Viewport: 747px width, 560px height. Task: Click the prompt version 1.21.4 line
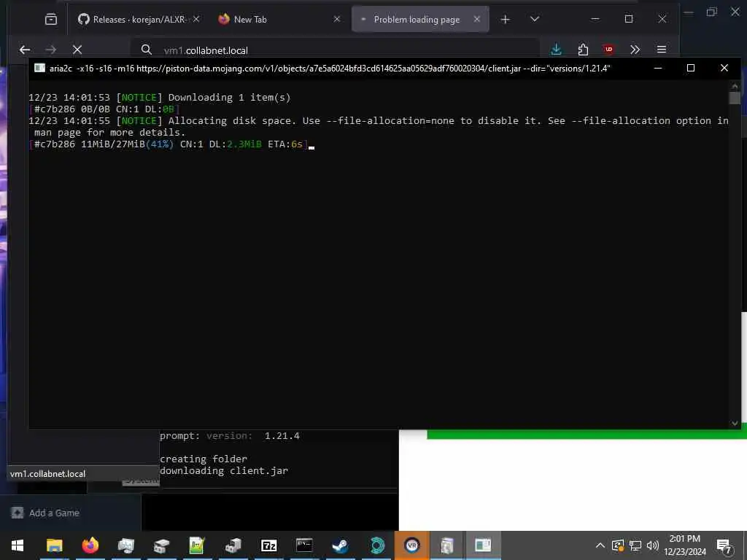(230, 436)
